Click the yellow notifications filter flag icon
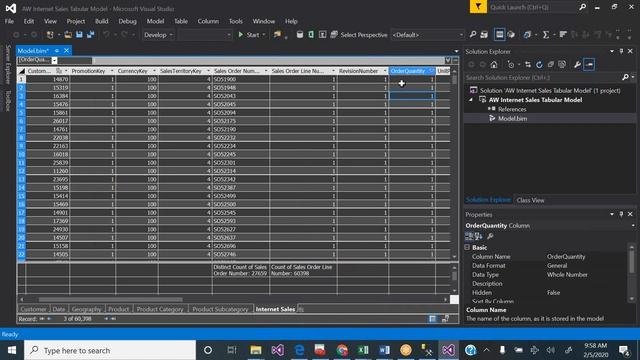The width and height of the screenshot is (640, 360). coord(478,7)
